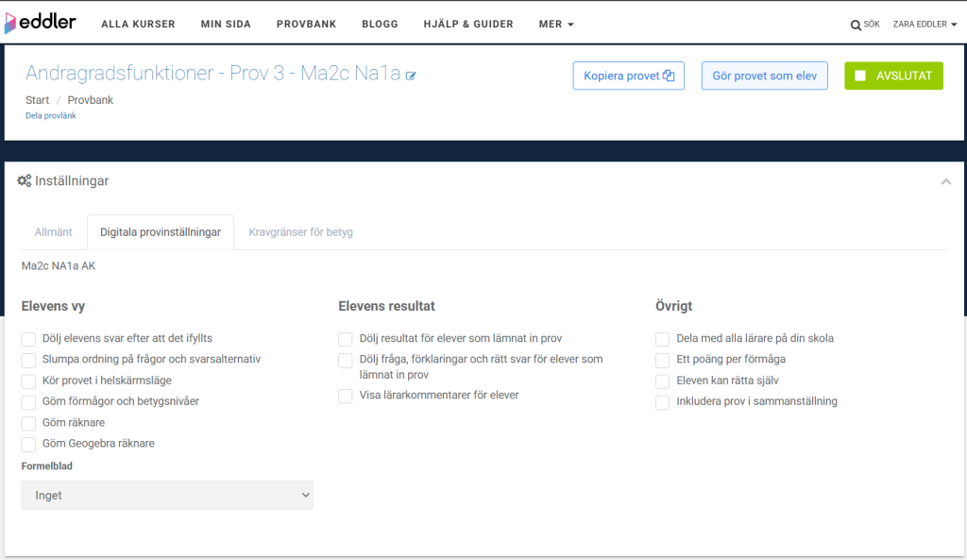Click the Inställningar gear icon

[x=25, y=180]
